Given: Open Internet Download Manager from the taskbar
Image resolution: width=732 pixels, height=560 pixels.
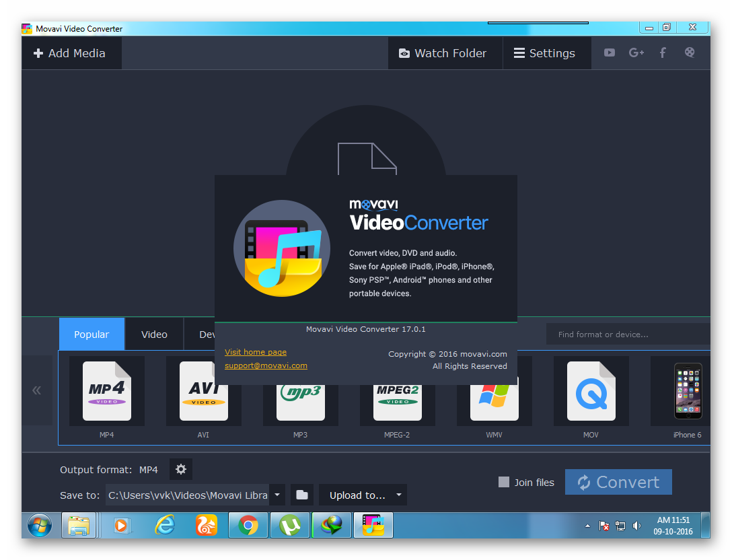Looking at the screenshot, I should pos(332,526).
